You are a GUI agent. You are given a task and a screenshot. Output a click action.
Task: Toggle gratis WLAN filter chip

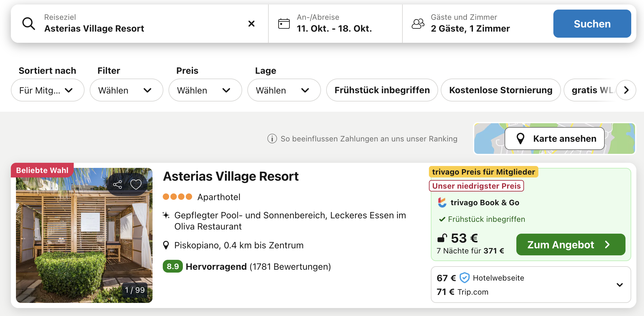(x=590, y=90)
